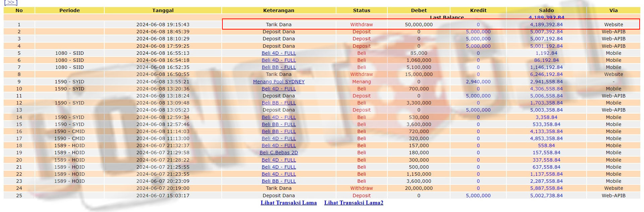Image resolution: width=644 pixels, height=212 pixels.
Task: Click Beli 4D - FULL with debet 1,150,000
Action: click(278, 174)
